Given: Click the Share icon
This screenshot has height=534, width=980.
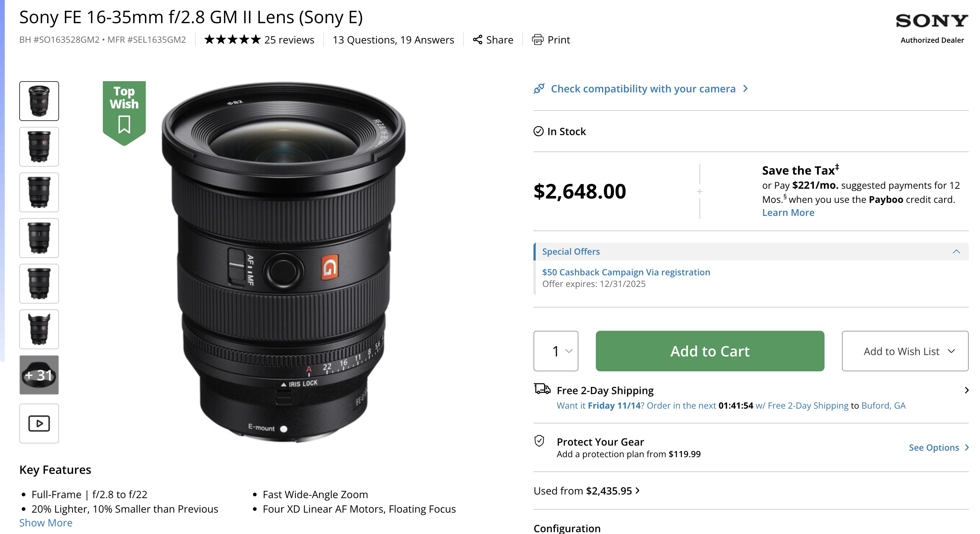Looking at the screenshot, I should [x=477, y=39].
